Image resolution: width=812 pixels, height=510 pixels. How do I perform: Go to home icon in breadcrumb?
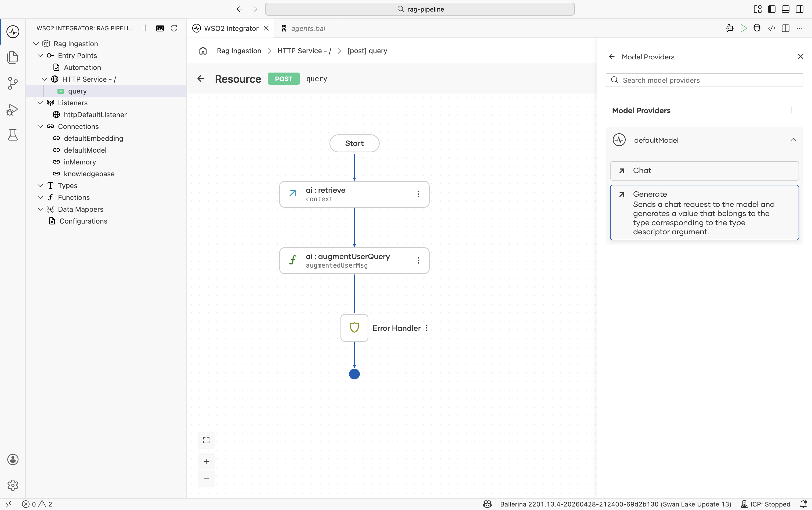click(x=203, y=51)
